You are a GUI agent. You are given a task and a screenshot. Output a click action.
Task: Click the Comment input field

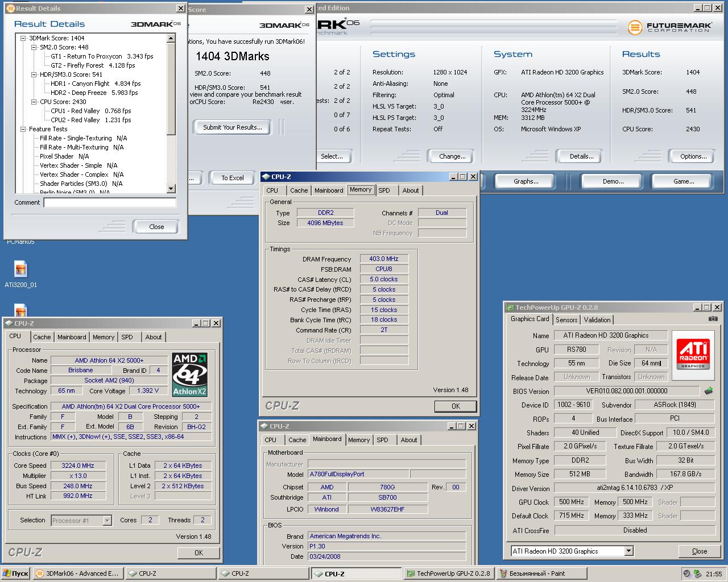point(110,202)
